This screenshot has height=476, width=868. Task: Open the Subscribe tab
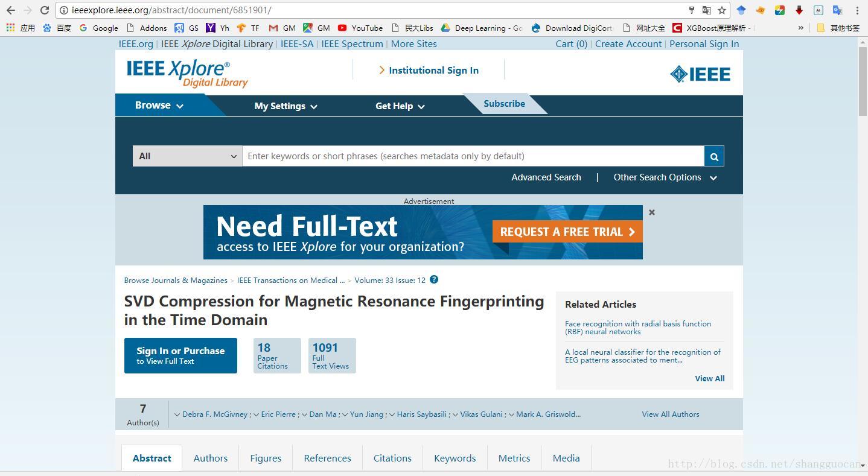coord(504,104)
